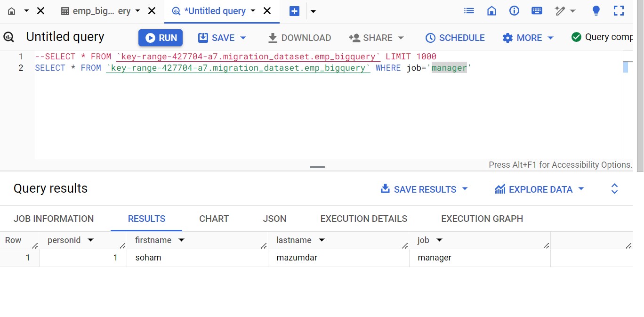Screen dimensions: 644x317
Task: Expand editor to full screen mode
Action: coord(619,10)
